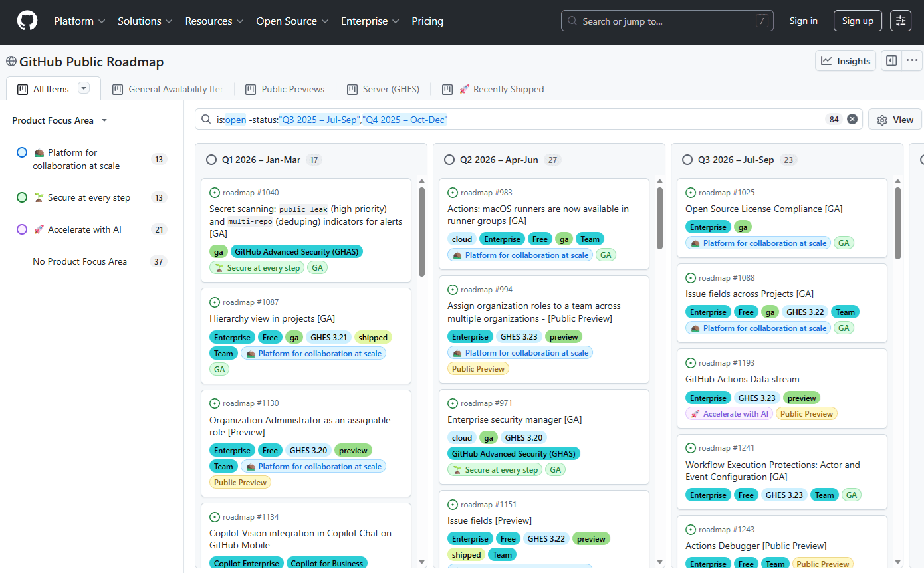
Task: Open the Product Focus Area dropdown
Action: pyautogui.click(x=60, y=120)
